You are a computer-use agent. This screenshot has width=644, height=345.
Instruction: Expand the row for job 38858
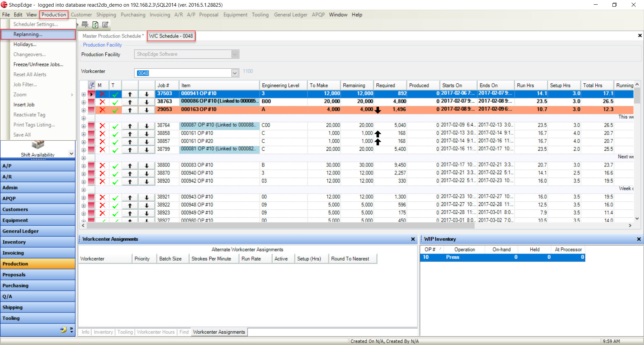click(x=84, y=134)
